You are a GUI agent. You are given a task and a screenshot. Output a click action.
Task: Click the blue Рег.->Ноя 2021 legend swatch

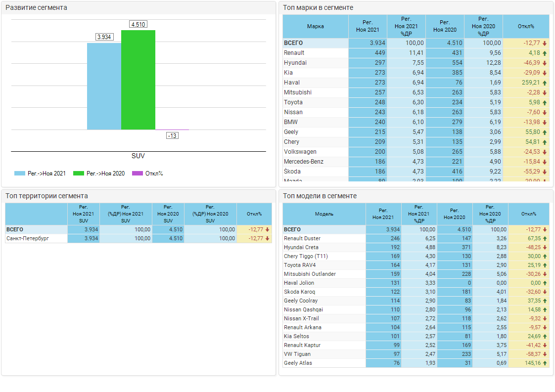(20, 174)
